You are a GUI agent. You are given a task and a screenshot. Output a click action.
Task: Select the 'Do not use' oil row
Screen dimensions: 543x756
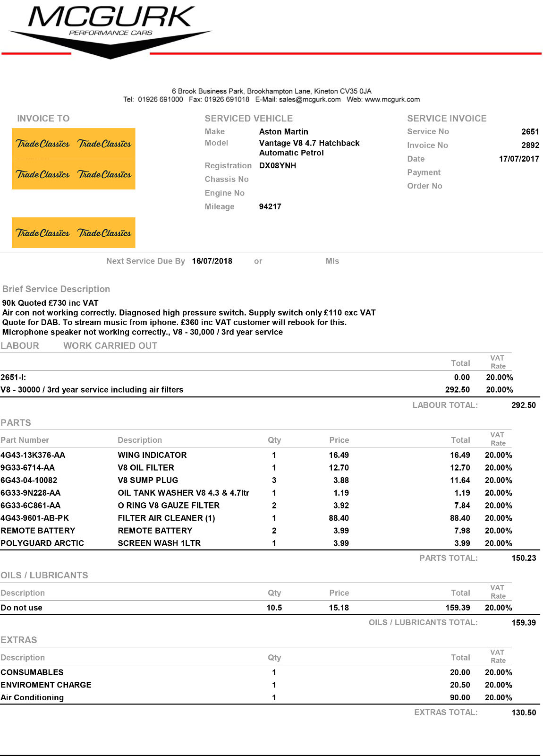point(257,608)
